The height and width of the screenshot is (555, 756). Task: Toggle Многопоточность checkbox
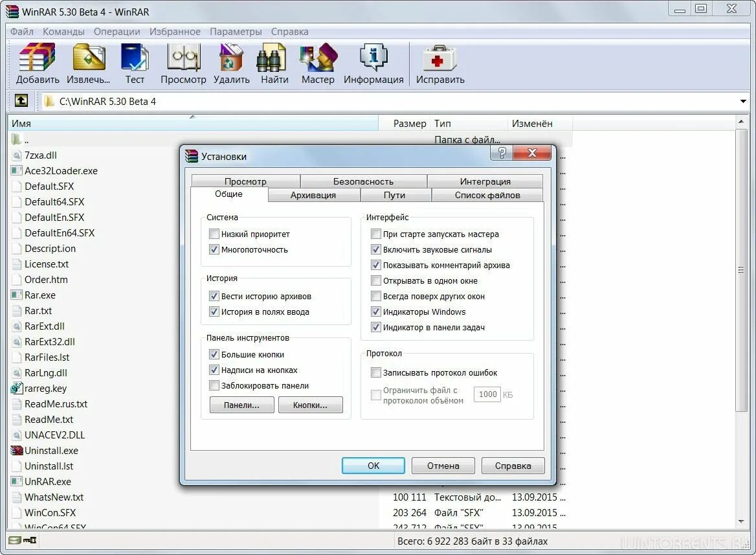[214, 249]
